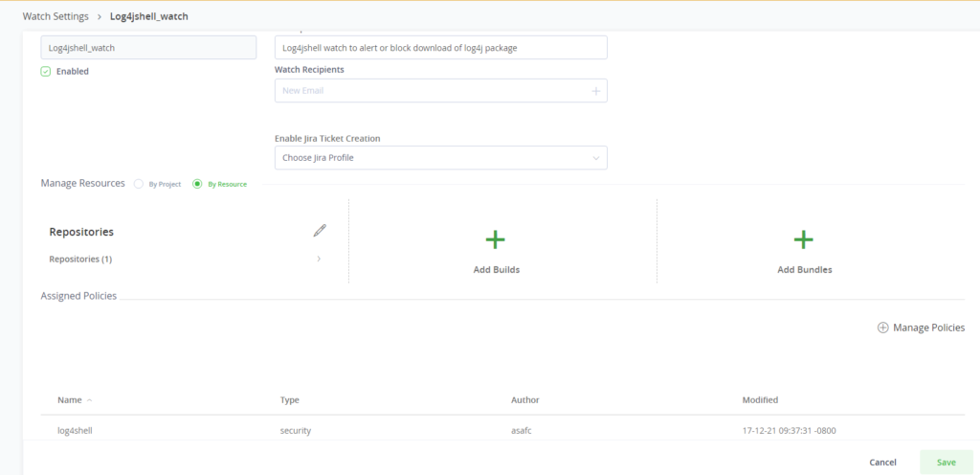Select the log4shell policy row
Screen dimensions: 980x475
75,430
